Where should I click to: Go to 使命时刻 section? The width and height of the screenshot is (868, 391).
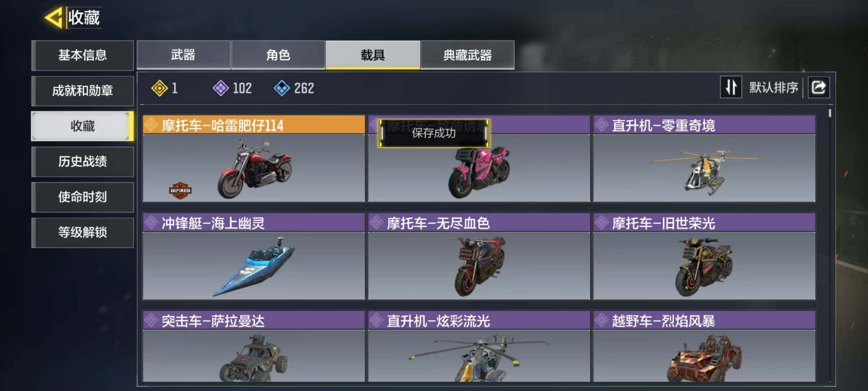82,197
